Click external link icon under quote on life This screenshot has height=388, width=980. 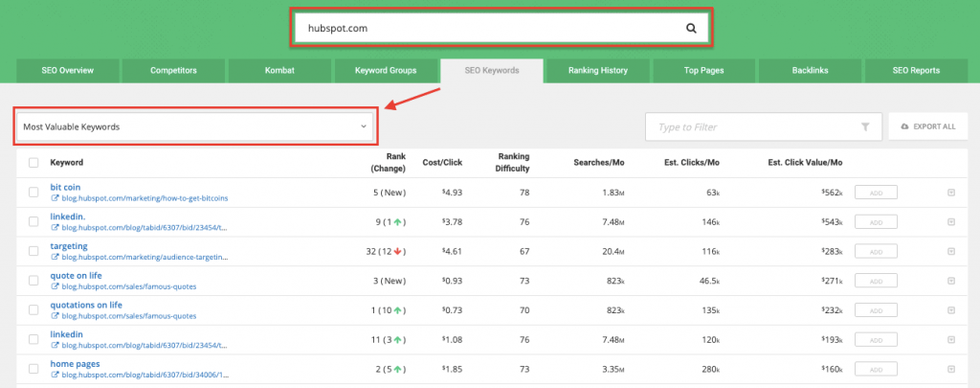[x=54, y=287]
